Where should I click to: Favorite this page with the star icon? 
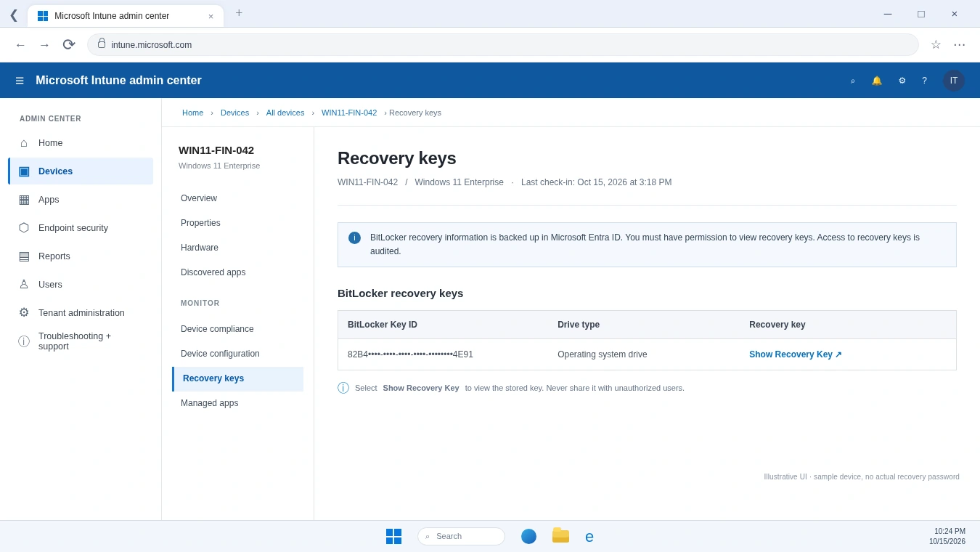[936, 44]
